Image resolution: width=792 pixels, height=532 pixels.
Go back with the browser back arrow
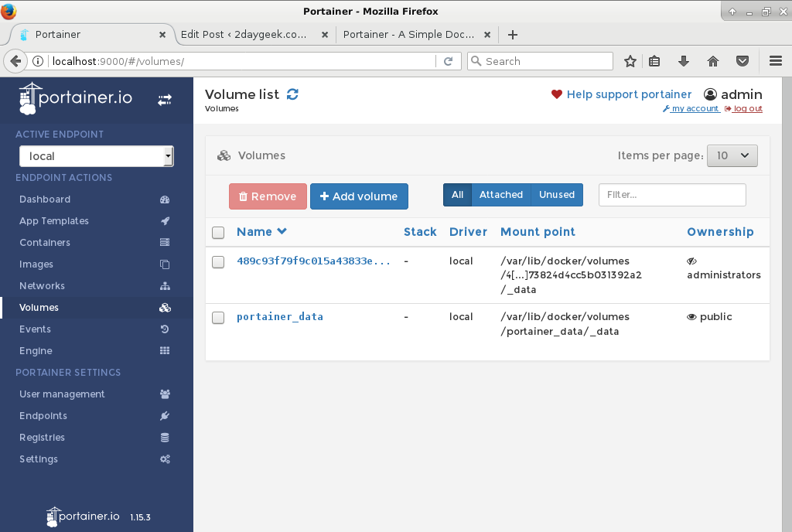click(15, 61)
